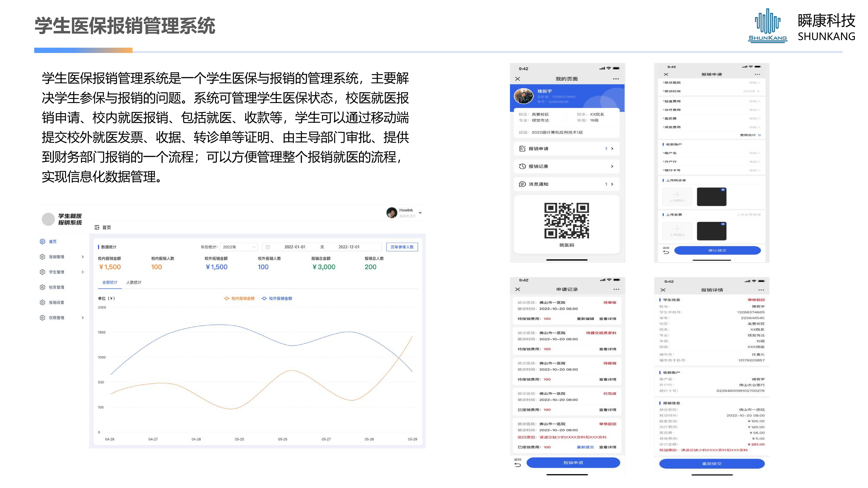868x488 pixels.
Task: Close the 申请记录 screen
Action: click(x=518, y=289)
